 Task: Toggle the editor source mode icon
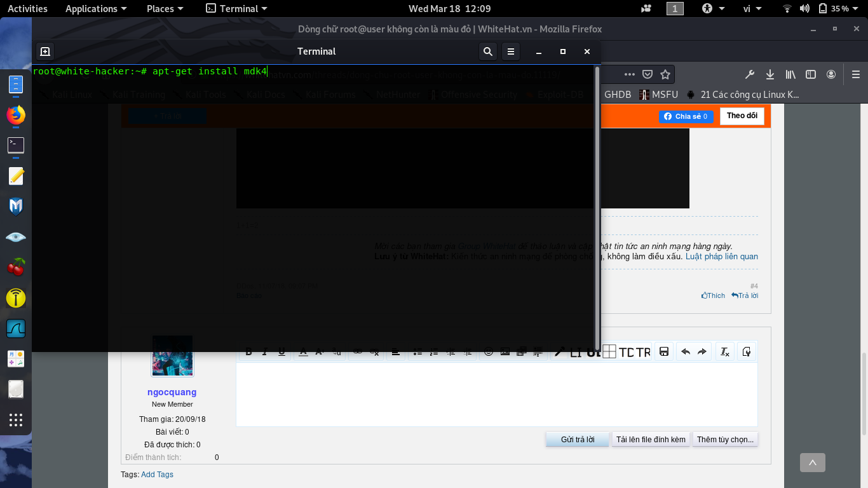[x=747, y=351]
